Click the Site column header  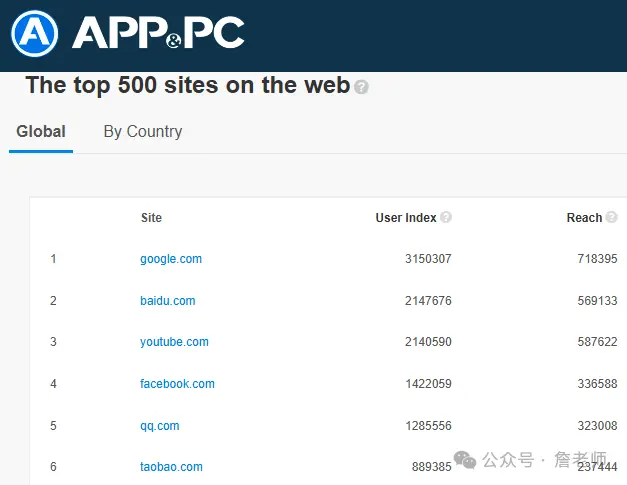click(151, 218)
